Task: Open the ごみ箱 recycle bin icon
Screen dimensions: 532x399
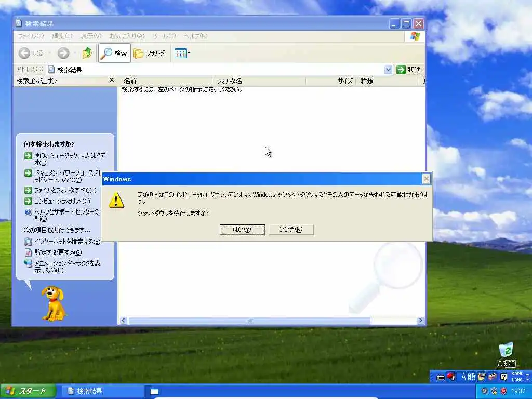Action: 506,355
